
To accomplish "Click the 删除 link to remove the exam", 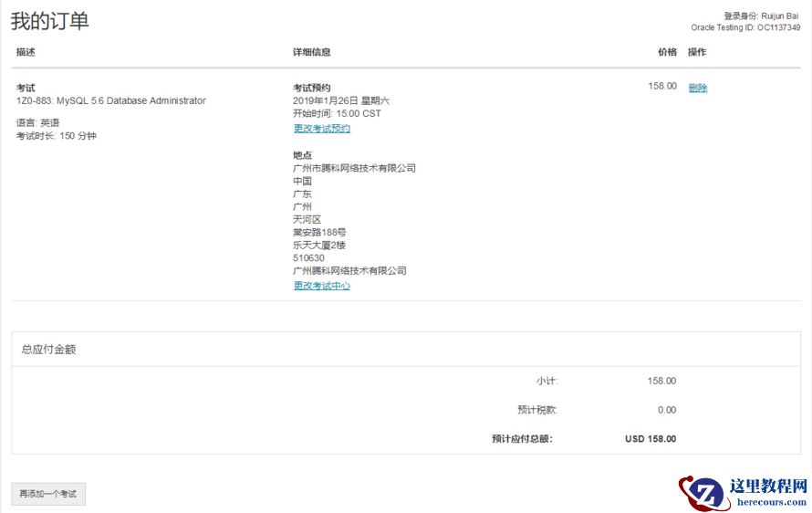I will click(698, 88).
